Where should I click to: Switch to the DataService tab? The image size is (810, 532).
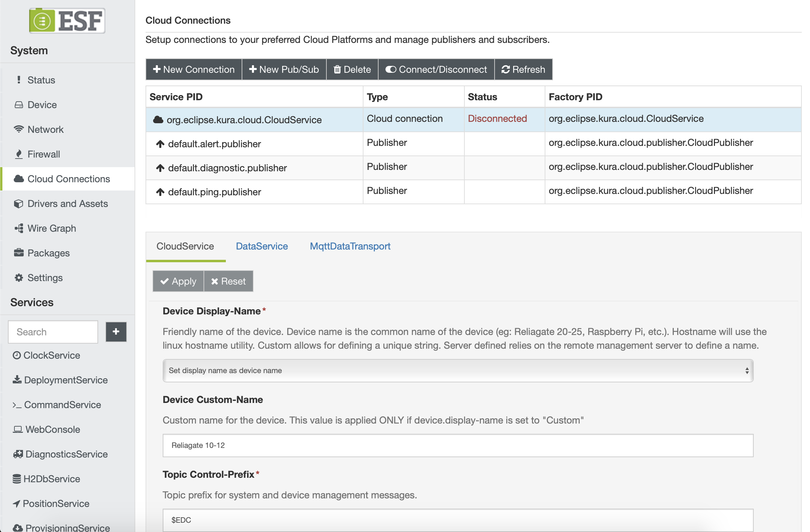tap(262, 246)
